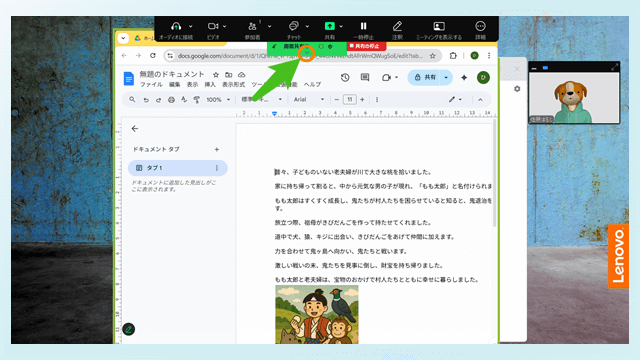Viewport: 640px width, 360px height.
Task: Toggle the Zoom video camera
Action: (213, 26)
